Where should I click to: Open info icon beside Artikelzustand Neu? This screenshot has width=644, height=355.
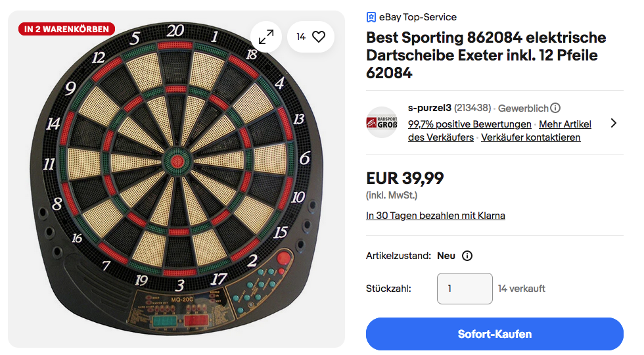click(x=467, y=256)
